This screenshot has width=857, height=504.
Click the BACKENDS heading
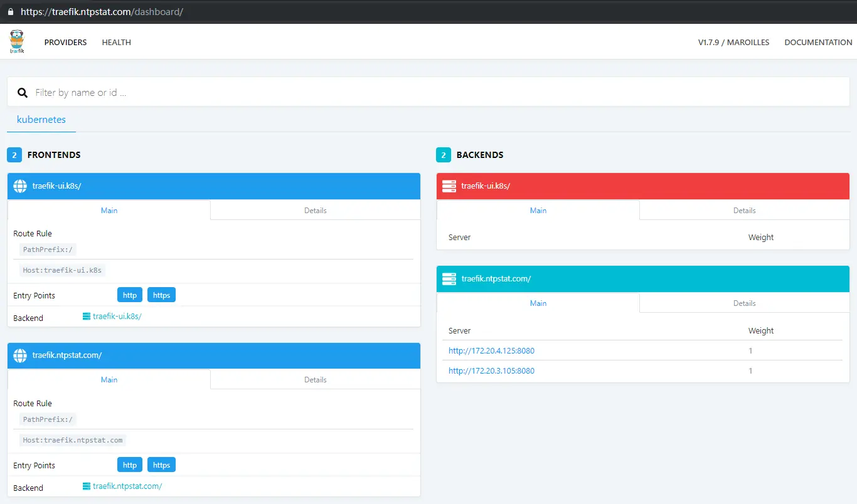[x=480, y=155]
